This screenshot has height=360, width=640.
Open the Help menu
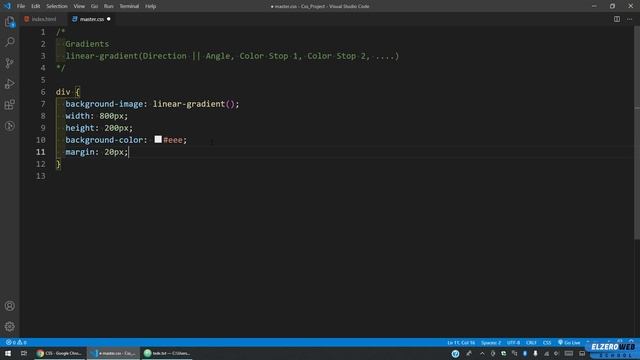pos(151,6)
